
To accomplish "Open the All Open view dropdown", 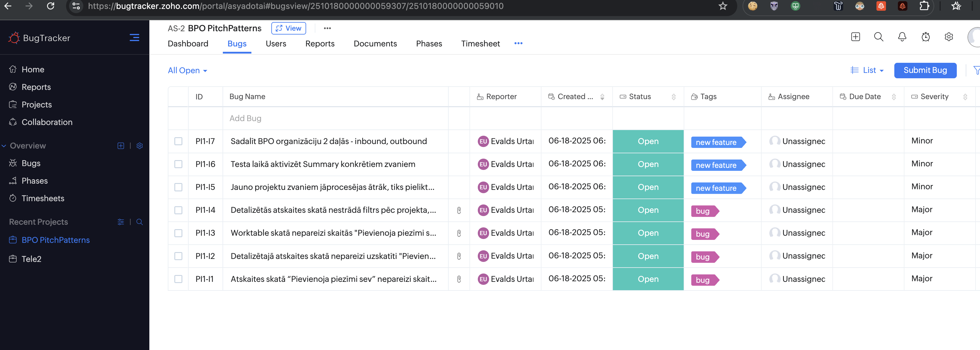I will [x=187, y=71].
